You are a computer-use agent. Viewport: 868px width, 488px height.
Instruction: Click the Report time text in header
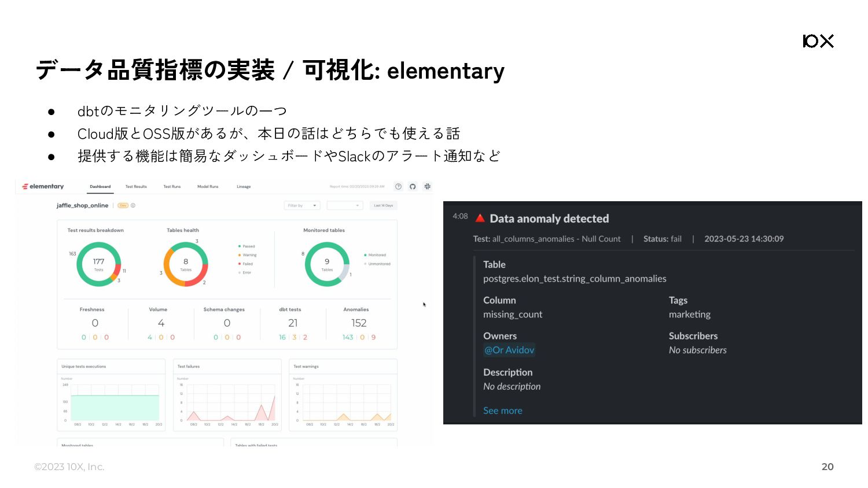coord(357,187)
